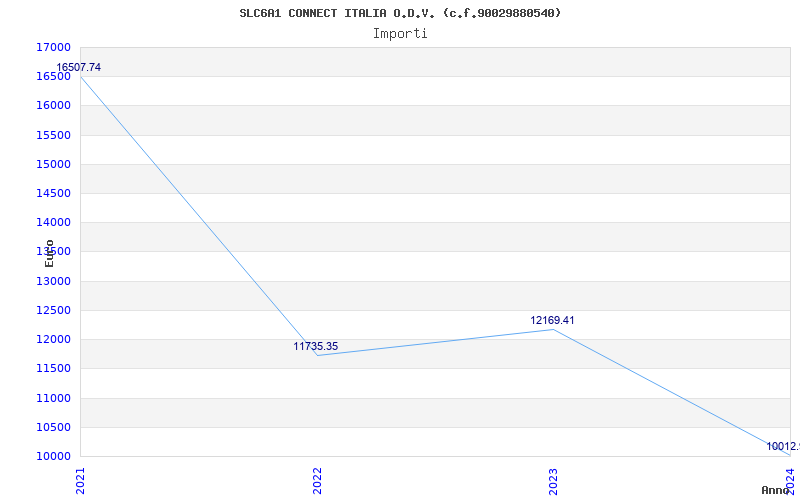
Task: Select the 11735.35 data label
Action: coord(315,346)
